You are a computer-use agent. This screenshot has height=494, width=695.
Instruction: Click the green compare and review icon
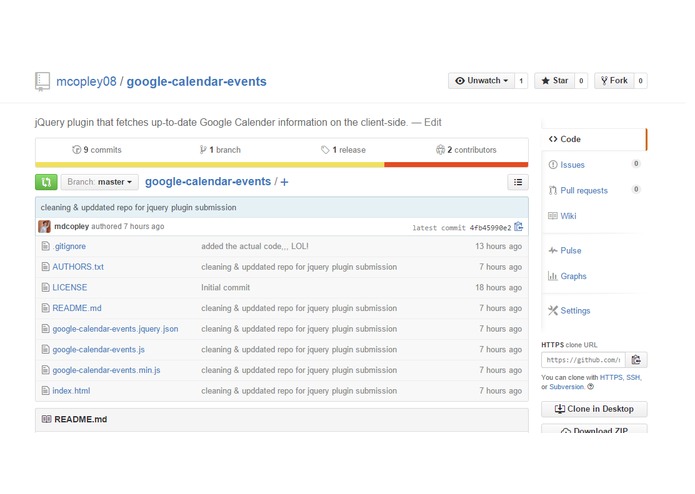[x=46, y=182]
